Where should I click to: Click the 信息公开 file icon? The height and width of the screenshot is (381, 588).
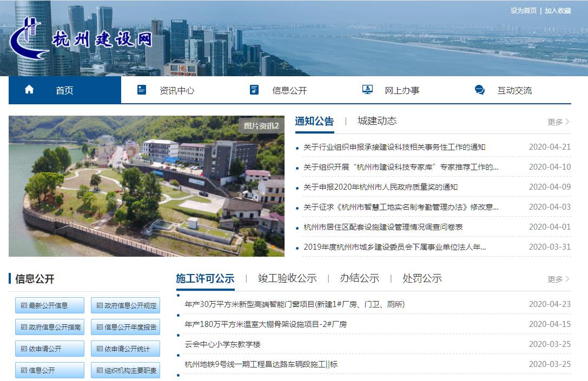coord(254,90)
